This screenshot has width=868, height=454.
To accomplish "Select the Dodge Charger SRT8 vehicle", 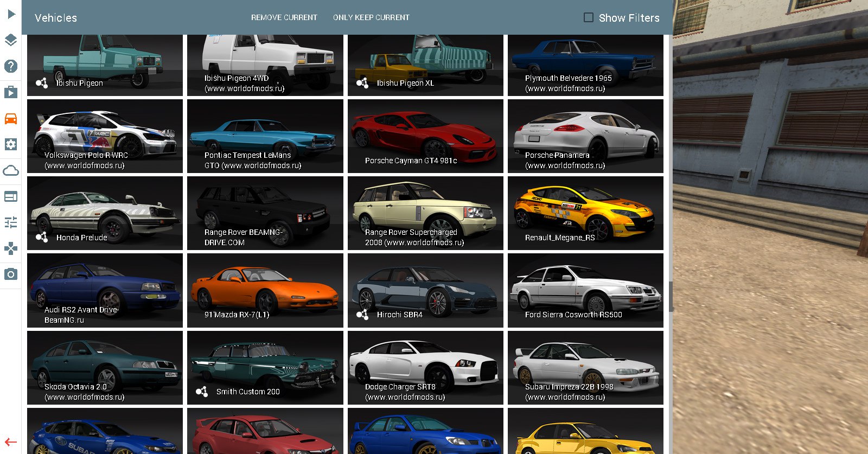I will [425, 368].
